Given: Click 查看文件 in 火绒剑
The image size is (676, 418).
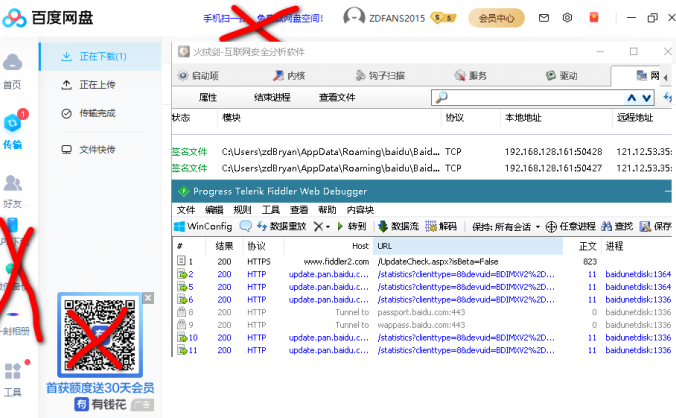Looking at the screenshot, I should 337,97.
